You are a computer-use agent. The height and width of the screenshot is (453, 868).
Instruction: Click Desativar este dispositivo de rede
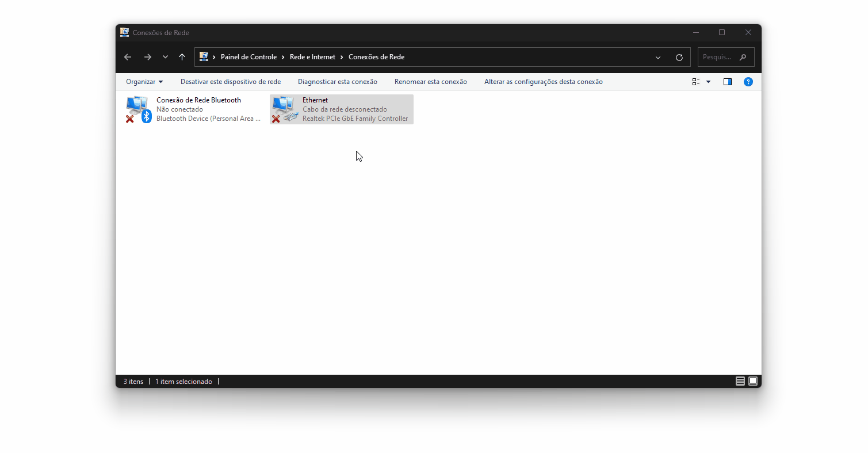pos(231,82)
